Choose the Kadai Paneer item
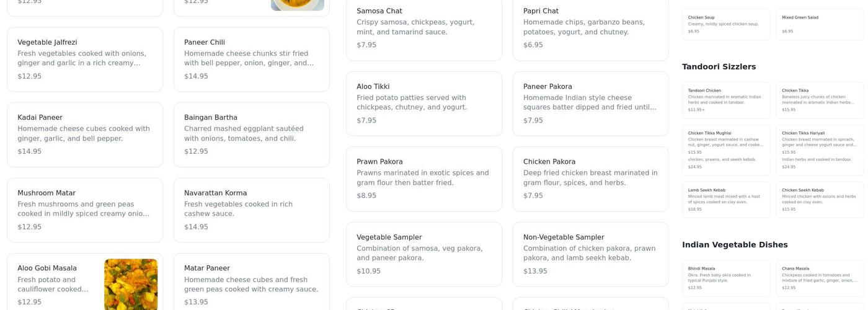 tap(85, 135)
